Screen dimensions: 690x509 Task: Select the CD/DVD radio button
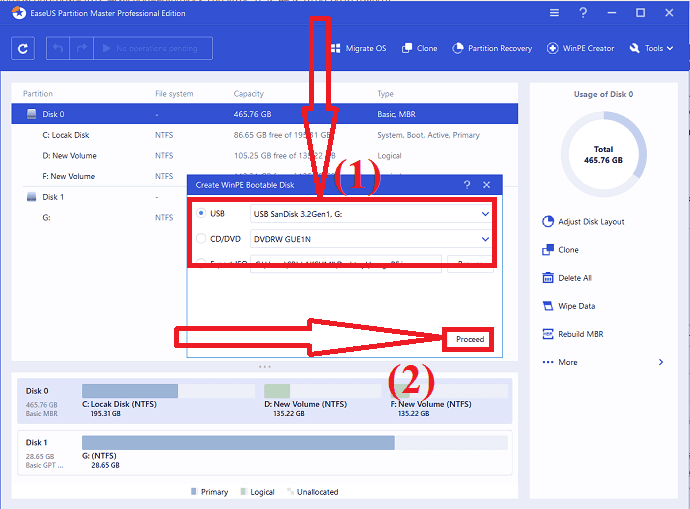[201, 238]
